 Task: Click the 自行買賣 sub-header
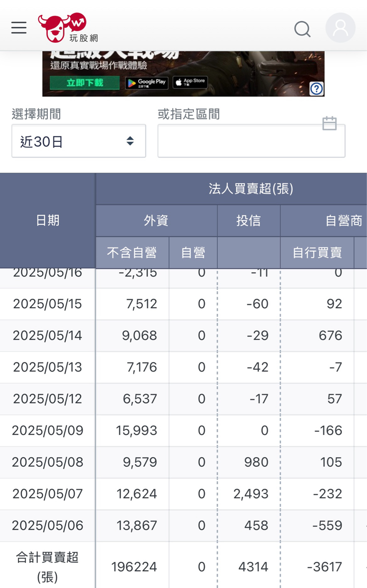coord(317,253)
